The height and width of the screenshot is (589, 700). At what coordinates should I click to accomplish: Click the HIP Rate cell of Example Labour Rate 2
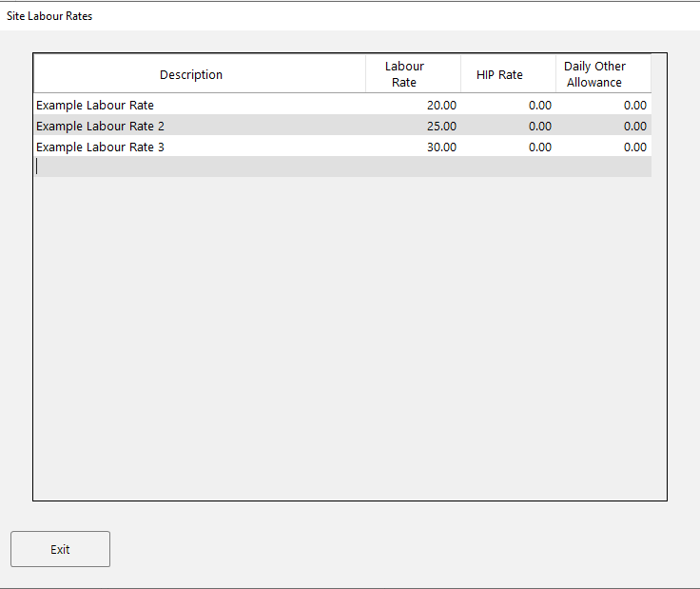click(x=508, y=125)
